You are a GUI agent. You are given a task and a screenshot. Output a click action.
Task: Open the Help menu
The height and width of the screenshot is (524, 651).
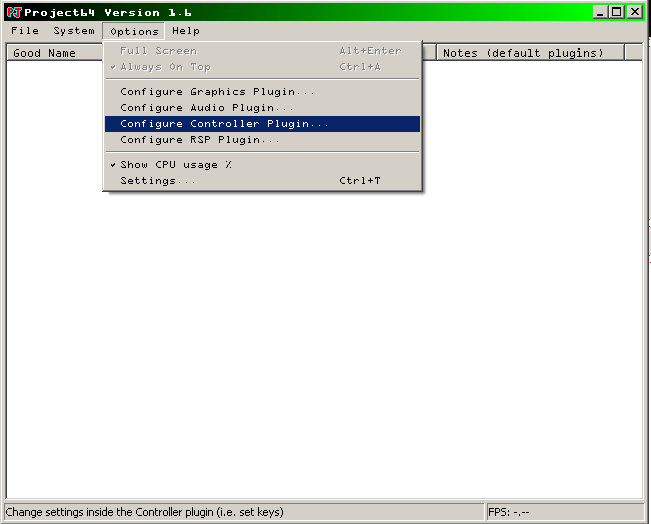point(186,31)
